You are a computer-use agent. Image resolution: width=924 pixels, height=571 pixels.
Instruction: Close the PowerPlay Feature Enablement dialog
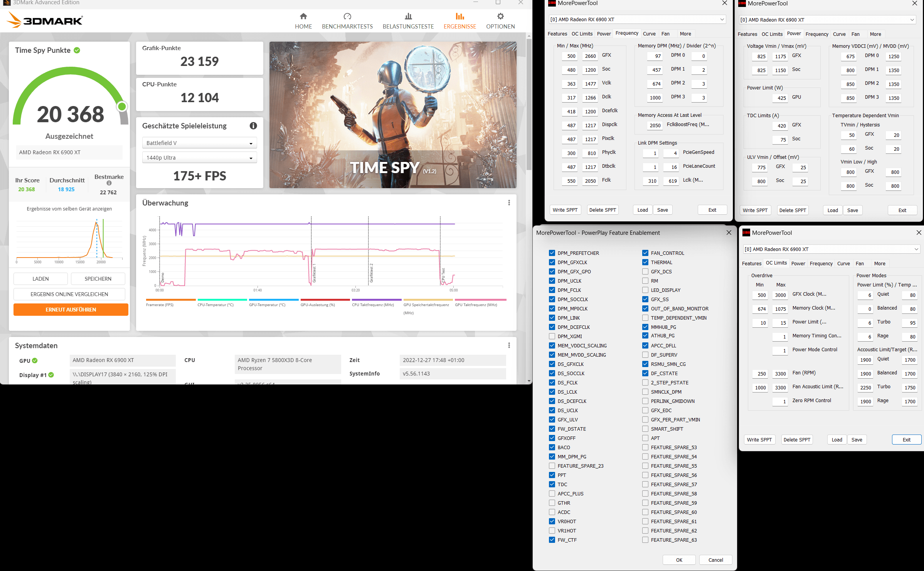pyautogui.click(x=729, y=232)
